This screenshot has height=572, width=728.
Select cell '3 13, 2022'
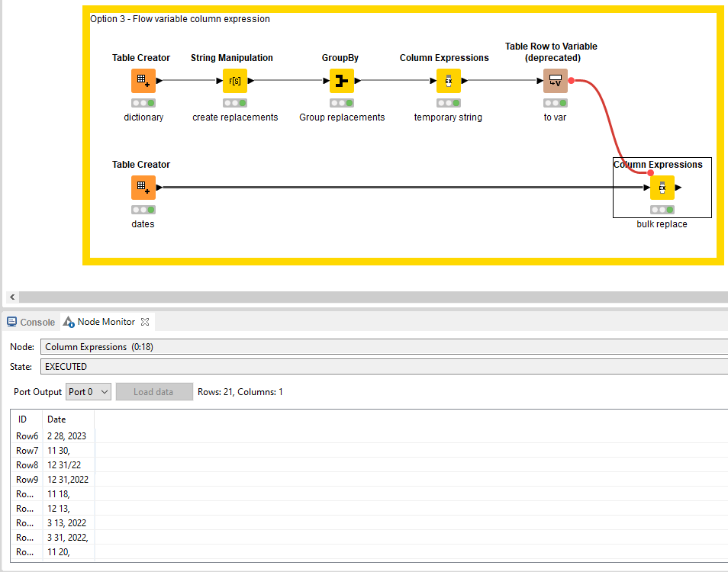click(68, 523)
